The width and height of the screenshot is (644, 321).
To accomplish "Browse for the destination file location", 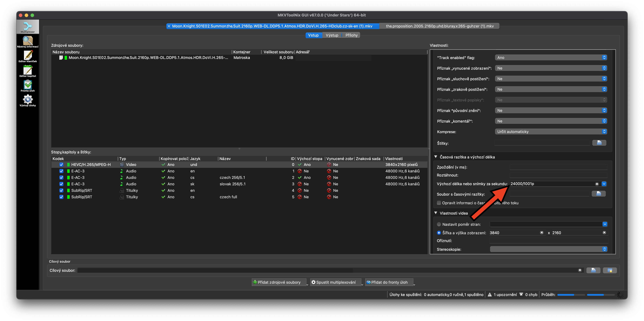I will tap(593, 270).
